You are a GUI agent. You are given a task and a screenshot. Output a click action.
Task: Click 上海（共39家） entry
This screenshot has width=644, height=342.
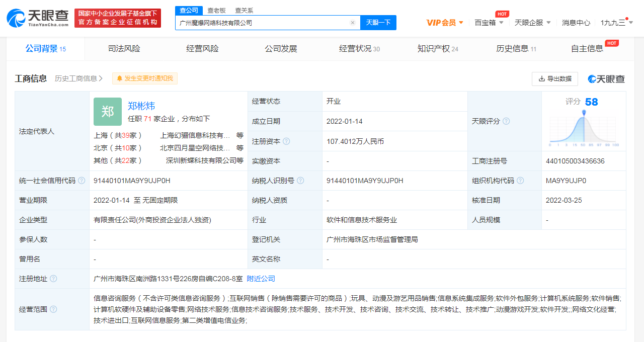click(x=119, y=135)
